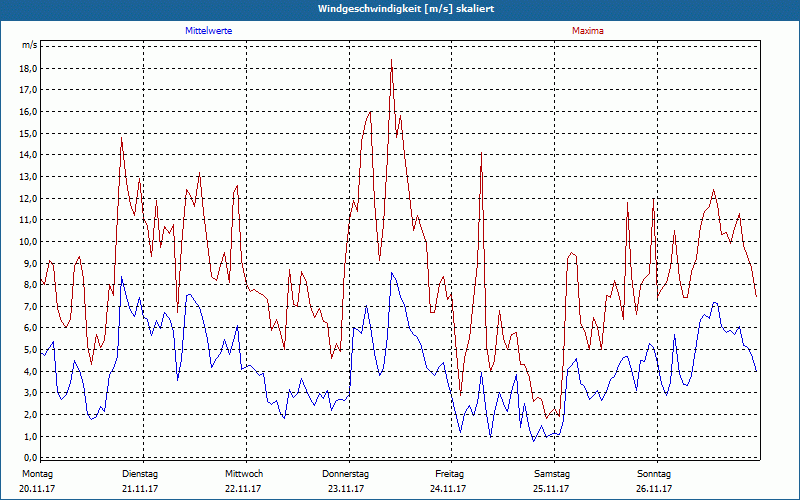Click the 1,0 y-axis value
Screen dimensions: 800x500
[30, 436]
